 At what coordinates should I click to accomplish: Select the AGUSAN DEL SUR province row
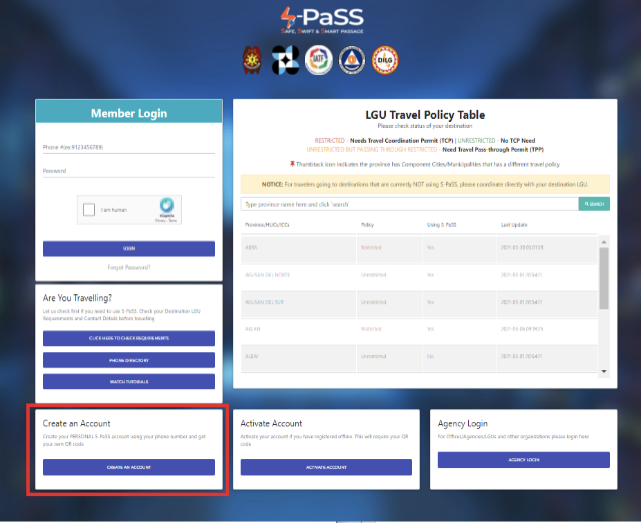coord(419,302)
